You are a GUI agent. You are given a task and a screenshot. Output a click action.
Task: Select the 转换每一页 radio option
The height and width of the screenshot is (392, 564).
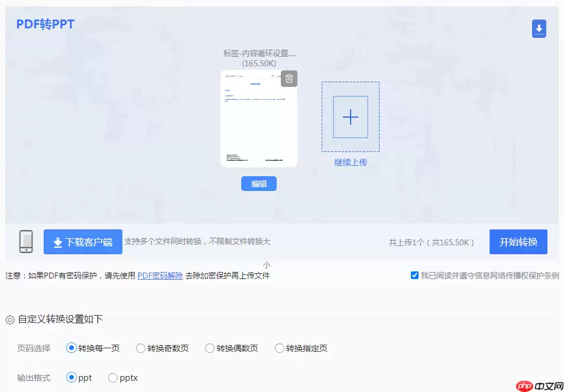click(72, 348)
